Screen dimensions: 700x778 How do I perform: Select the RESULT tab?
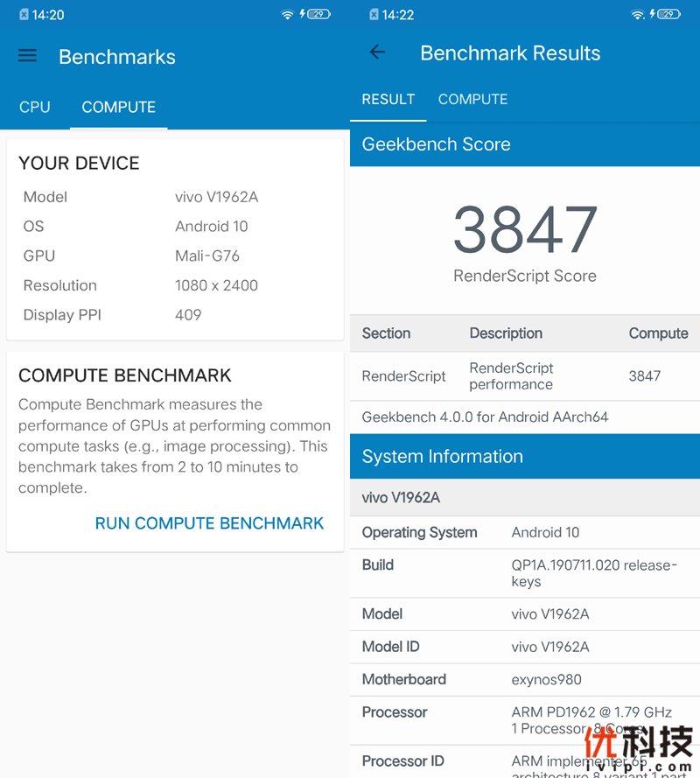click(x=388, y=99)
